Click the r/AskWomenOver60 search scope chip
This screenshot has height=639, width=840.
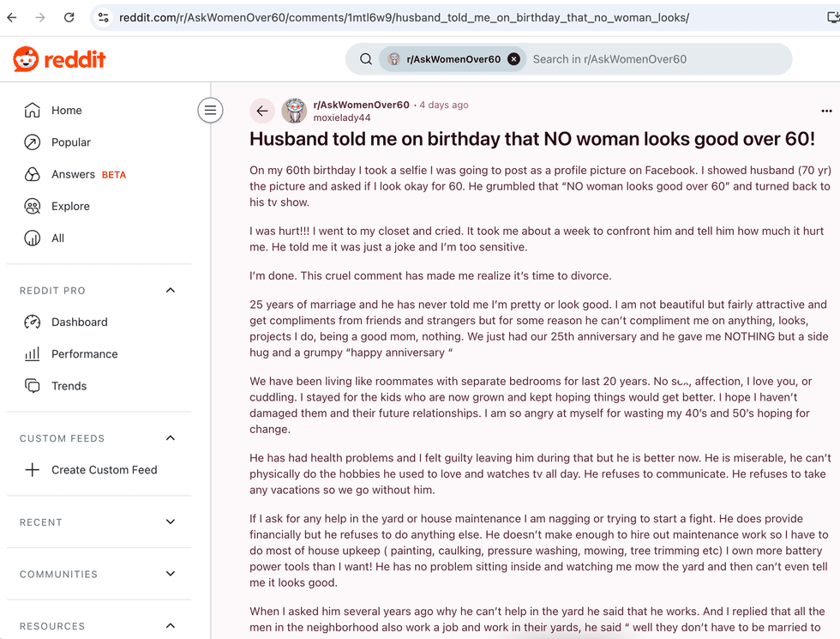(453, 59)
